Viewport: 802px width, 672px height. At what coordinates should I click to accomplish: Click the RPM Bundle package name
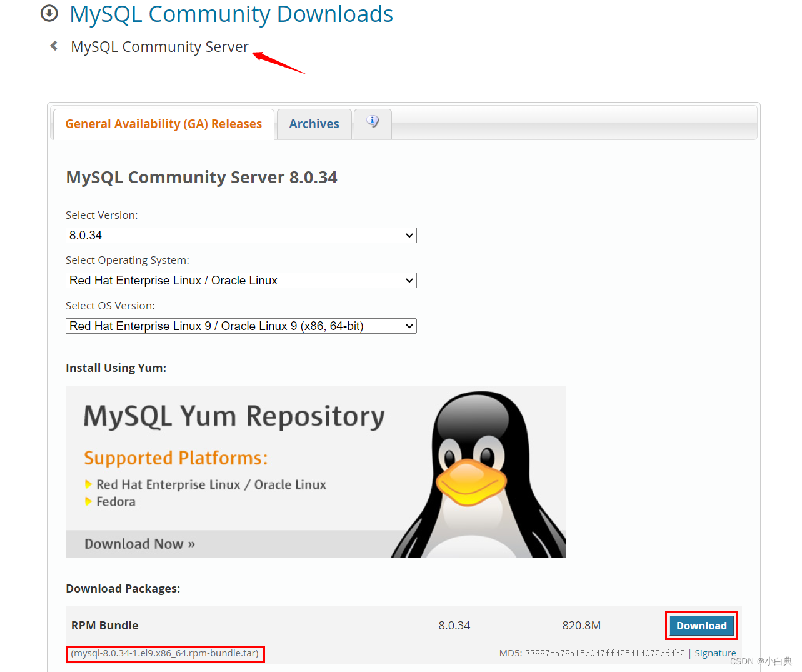coord(105,626)
